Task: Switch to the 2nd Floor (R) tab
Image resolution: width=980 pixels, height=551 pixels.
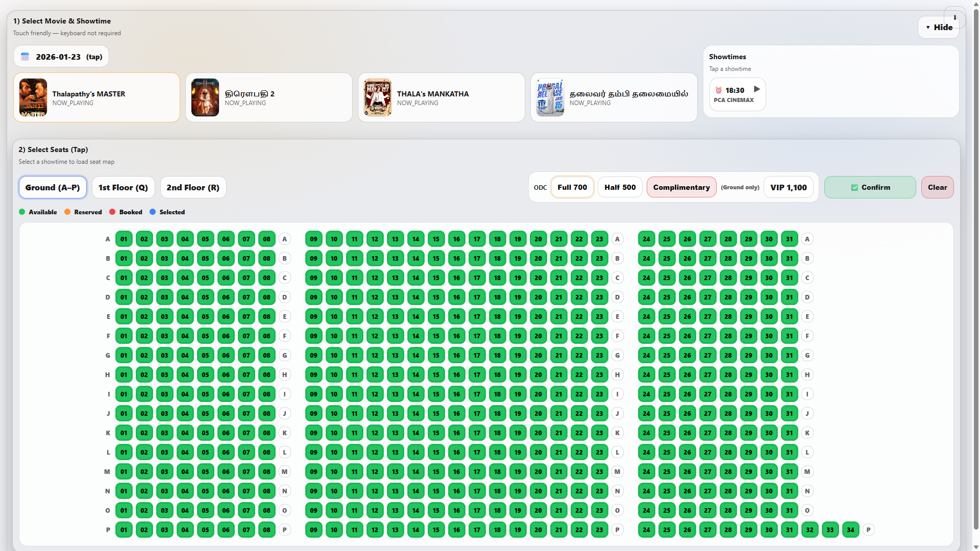Action: point(193,187)
